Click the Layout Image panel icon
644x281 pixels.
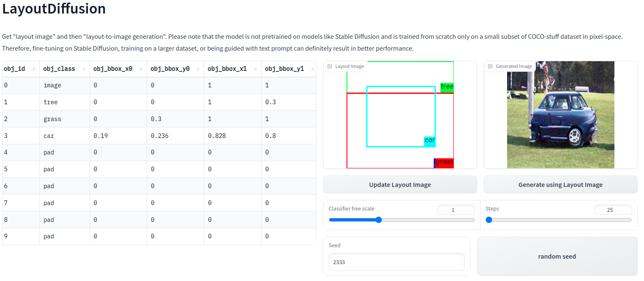330,66
